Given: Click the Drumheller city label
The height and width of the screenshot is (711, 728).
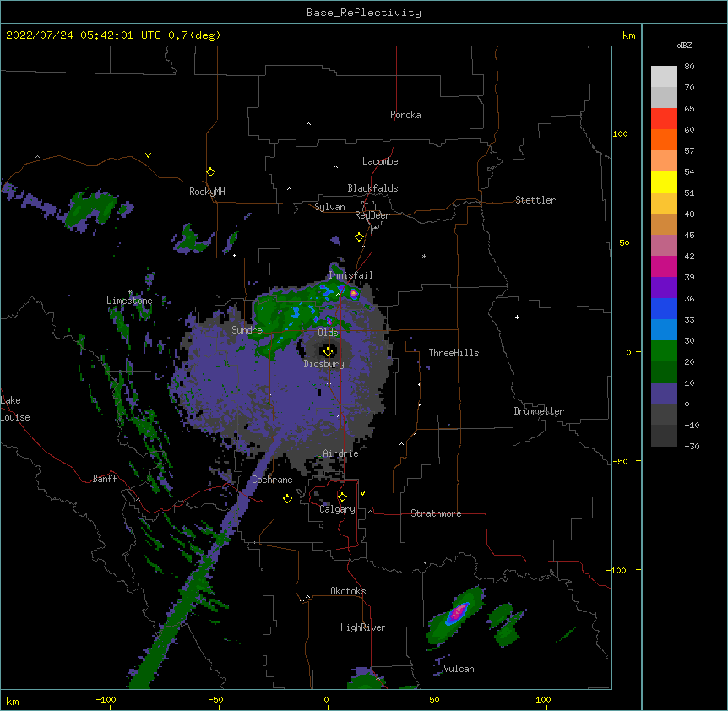Looking at the screenshot, I should pos(539,411).
